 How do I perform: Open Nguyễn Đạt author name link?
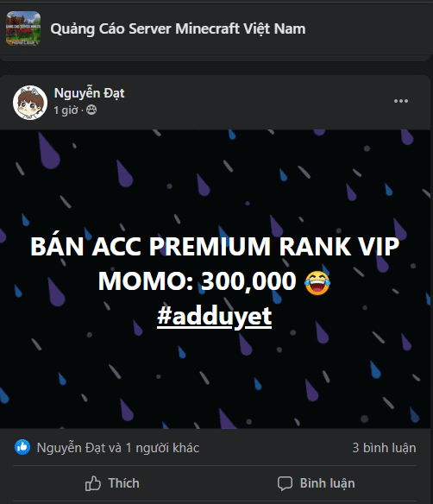(x=89, y=93)
